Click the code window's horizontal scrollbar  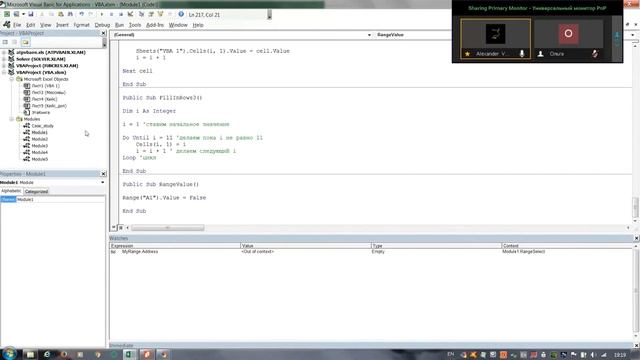point(168,228)
